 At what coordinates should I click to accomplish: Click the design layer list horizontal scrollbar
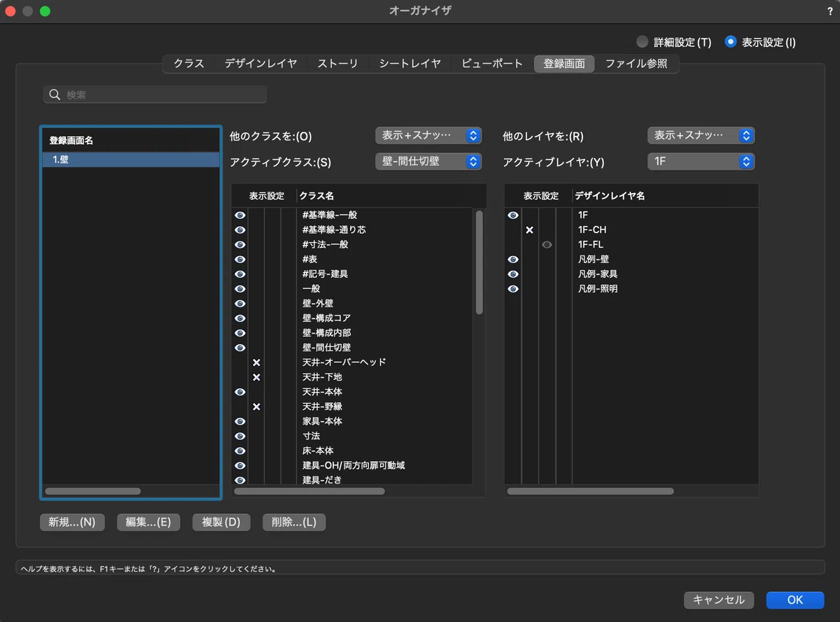pos(590,491)
